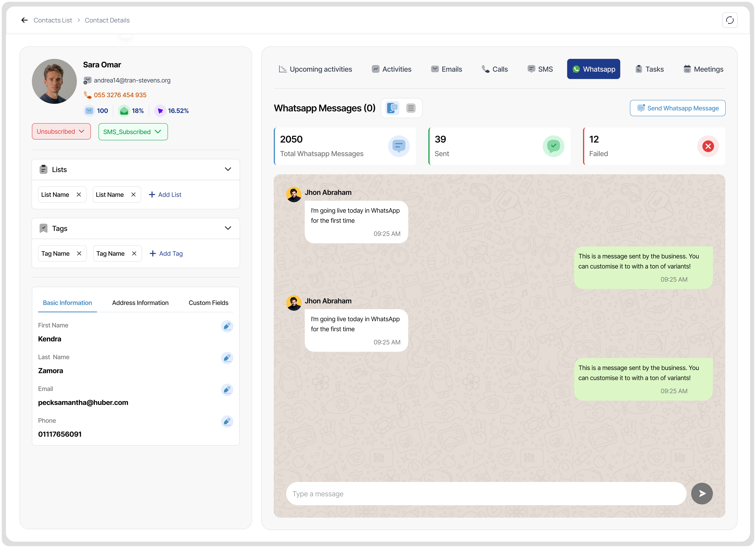Image resolution: width=756 pixels, height=548 pixels.
Task: Remove the first Tag Name chip
Action: tap(79, 253)
